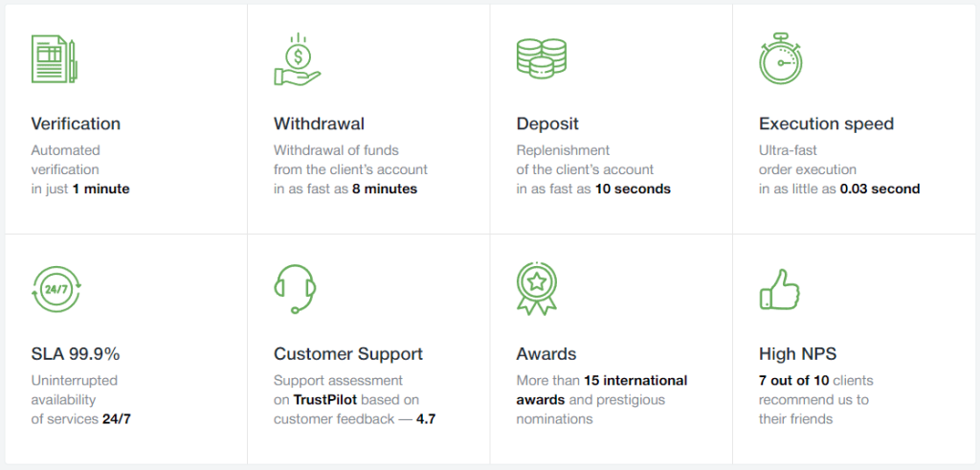Click the bold 8 minutes text
980x470 pixels.
click(x=385, y=189)
